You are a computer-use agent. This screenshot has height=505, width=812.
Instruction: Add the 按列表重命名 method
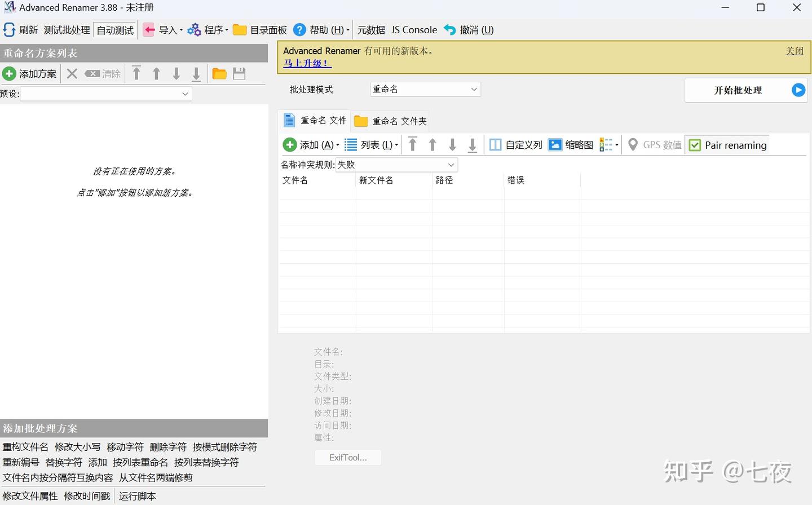pyautogui.click(x=140, y=462)
